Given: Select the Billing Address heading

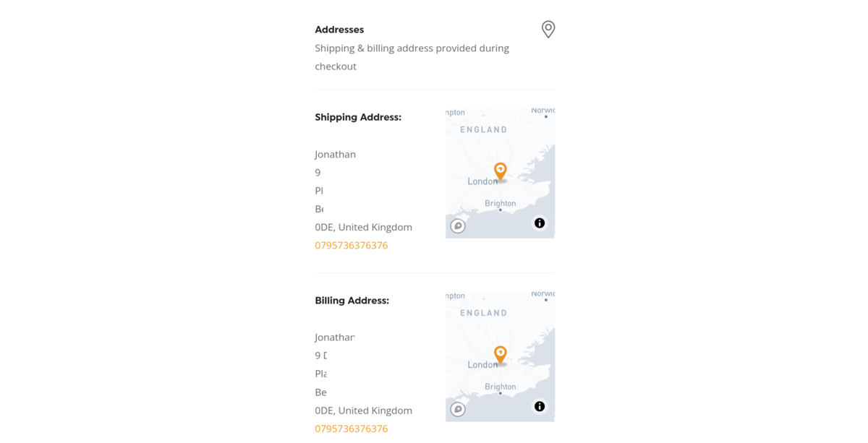Looking at the screenshot, I should click(352, 301).
